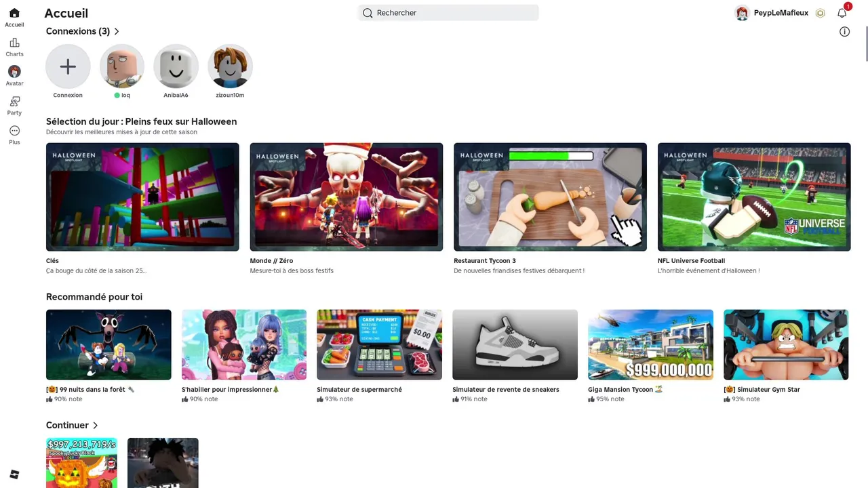Image resolution: width=868 pixels, height=488 pixels.
Task: Click the Clés game title
Action: pyautogui.click(x=52, y=261)
